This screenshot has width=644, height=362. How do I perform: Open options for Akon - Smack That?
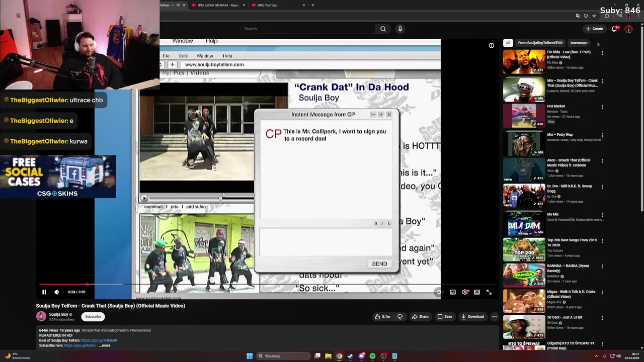click(x=602, y=160)
